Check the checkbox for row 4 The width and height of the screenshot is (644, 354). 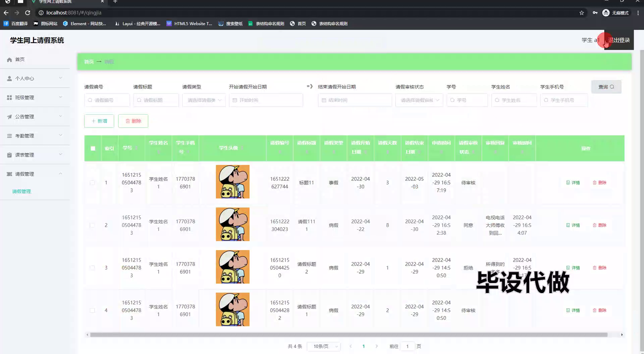(x=92, y=310)
